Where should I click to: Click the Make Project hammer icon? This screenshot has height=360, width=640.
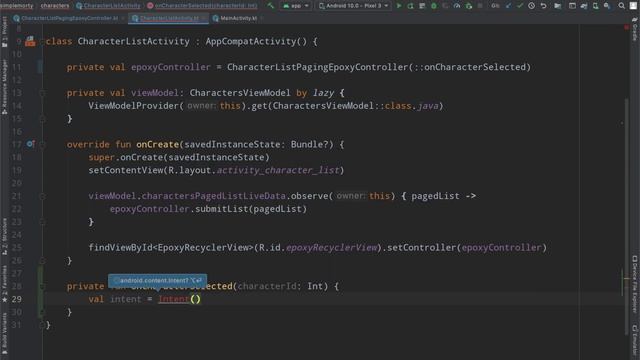271,6
